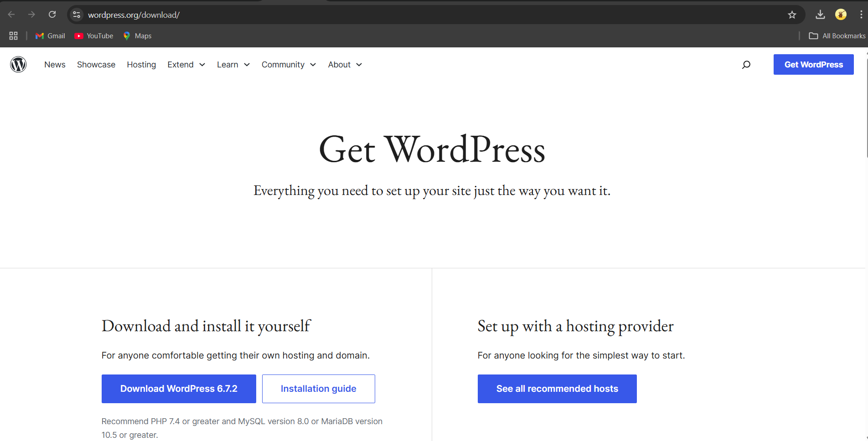Expand the Community menu
Screen dimensions: 868x441
[x=289, y=65]
